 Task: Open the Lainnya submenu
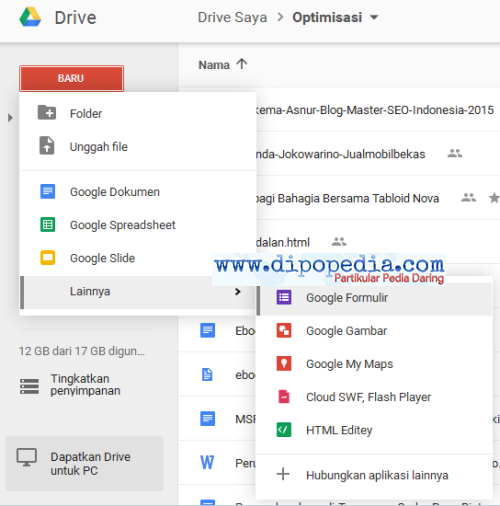tap(138, 292)
